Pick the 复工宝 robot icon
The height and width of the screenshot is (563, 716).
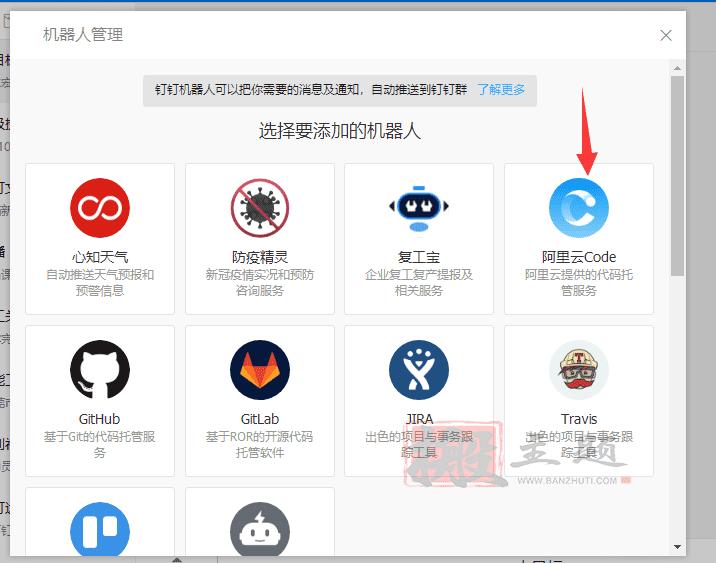(419, 208)
